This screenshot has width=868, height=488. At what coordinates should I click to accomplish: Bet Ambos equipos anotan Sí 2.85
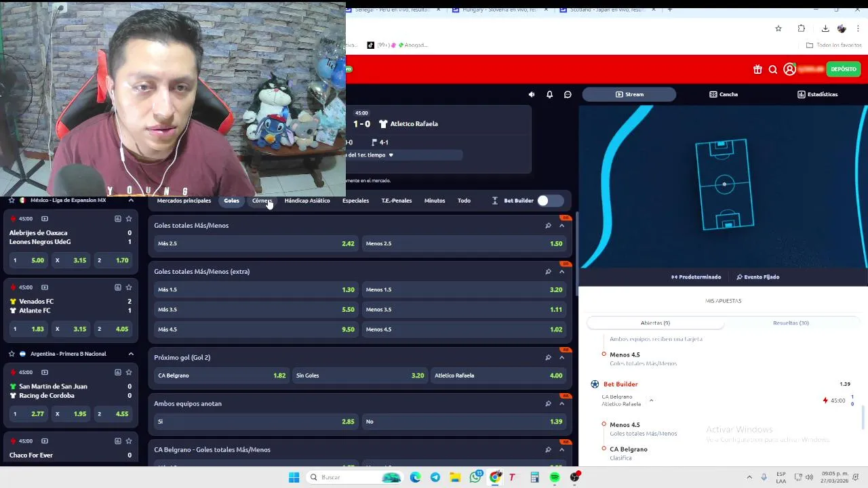256,422
